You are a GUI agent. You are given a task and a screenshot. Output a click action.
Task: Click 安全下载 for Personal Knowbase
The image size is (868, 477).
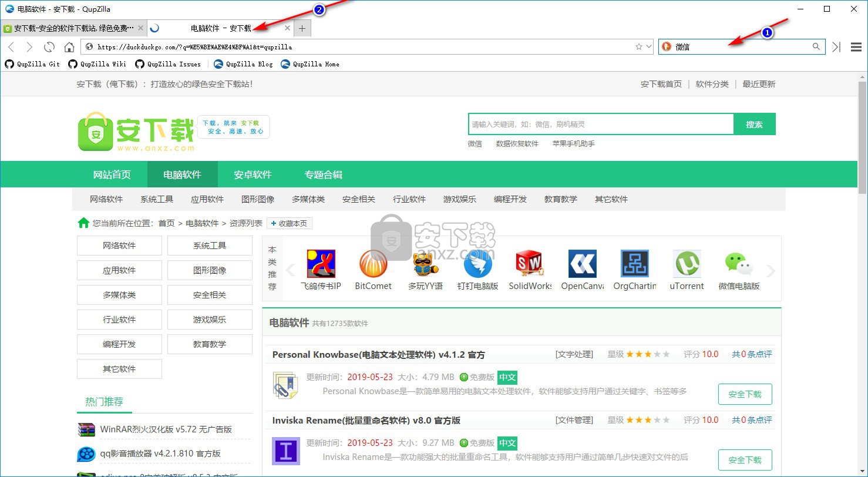[745, 394]
